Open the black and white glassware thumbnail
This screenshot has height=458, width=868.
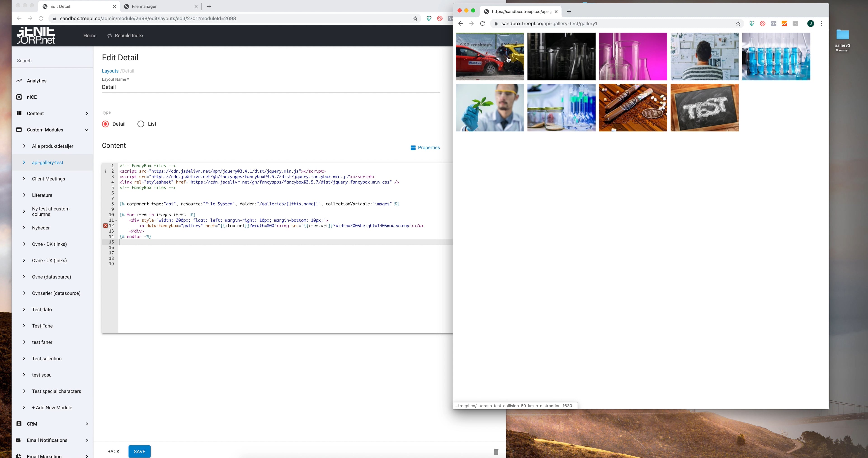561,57
